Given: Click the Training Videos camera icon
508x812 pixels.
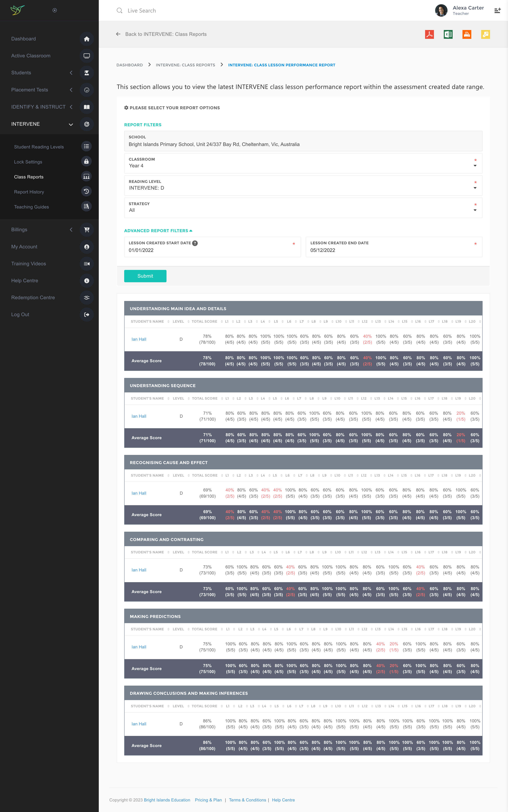Looking at the screenshot, I should pos(87,264).
